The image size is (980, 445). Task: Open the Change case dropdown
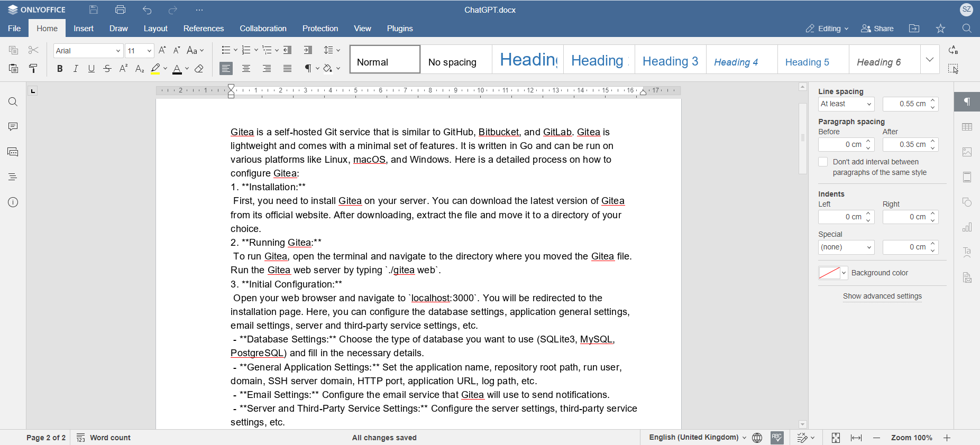(195, 50)
